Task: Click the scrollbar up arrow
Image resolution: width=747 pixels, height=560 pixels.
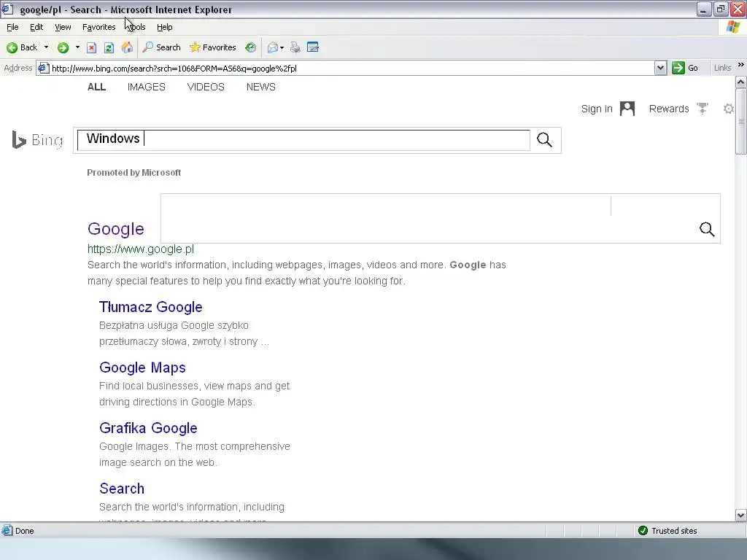Action: (740, 82)
